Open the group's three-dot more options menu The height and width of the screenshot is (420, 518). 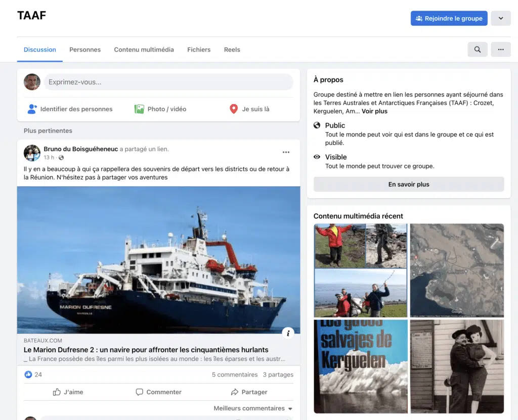tap(501, 50)
